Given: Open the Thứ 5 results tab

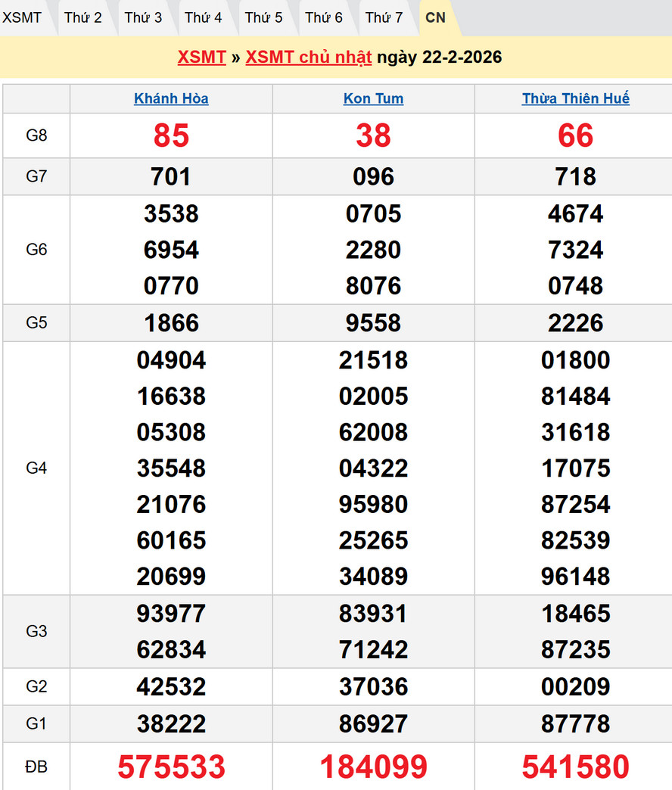Looking at the screenshot, I should [x=263, y=17].
